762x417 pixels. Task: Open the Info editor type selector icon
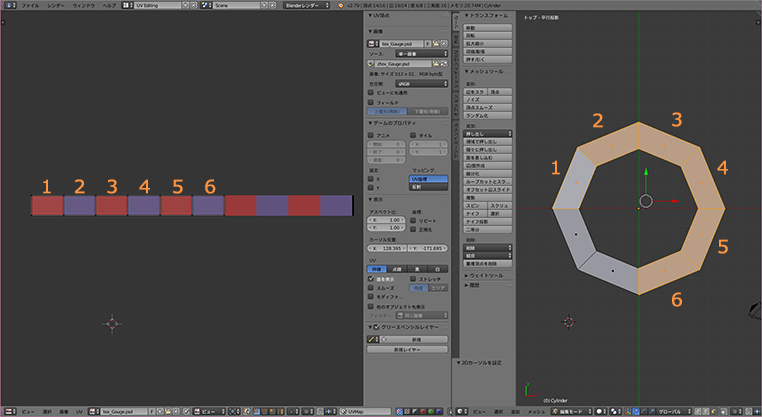click(x=10, y=5)
